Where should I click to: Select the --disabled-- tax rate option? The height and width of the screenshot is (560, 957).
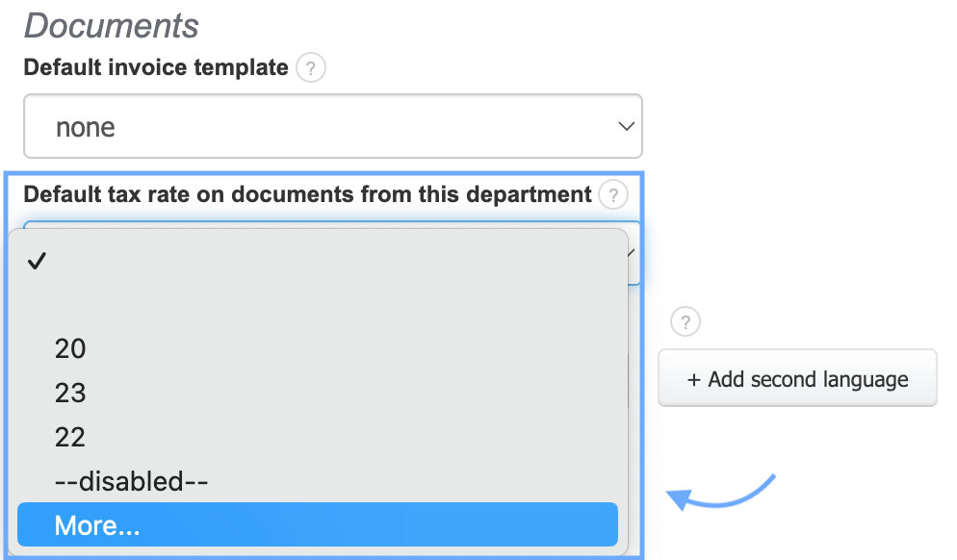click(x=131, y=481)
